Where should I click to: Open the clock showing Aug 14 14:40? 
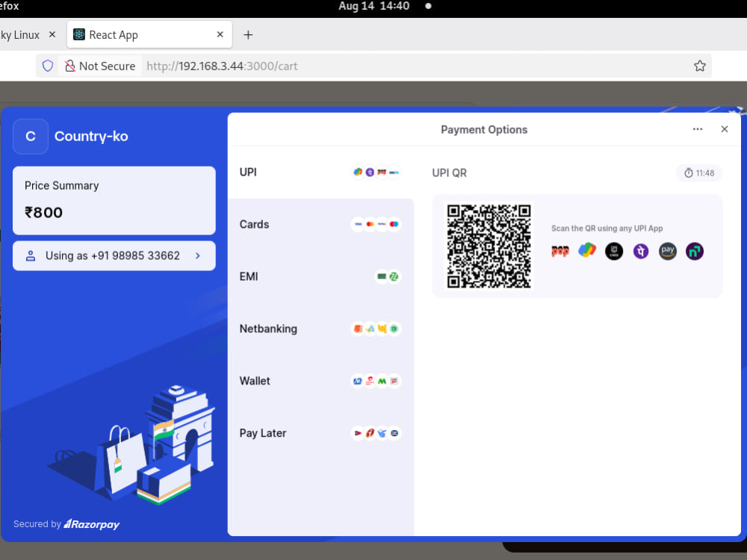tap(374, 6)
